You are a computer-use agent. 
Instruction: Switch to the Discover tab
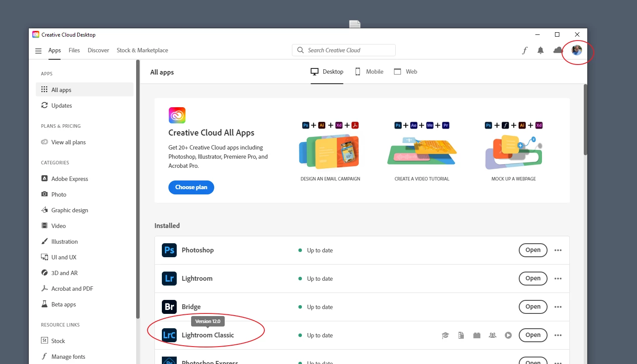(98, 51)
